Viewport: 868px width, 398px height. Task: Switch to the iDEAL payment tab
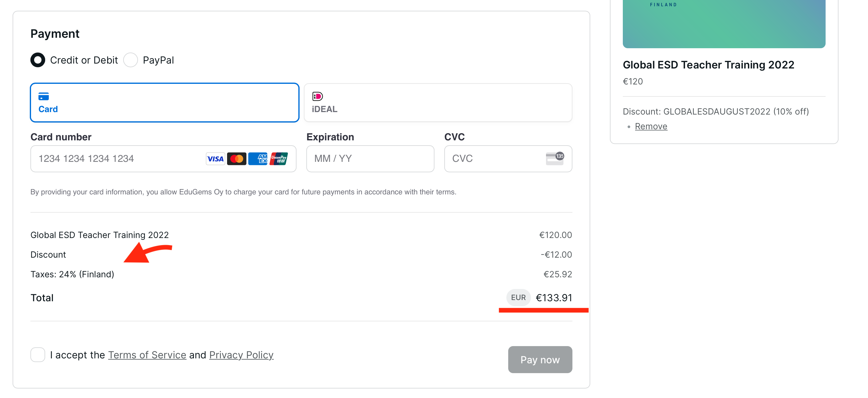[x=438, y=103]
